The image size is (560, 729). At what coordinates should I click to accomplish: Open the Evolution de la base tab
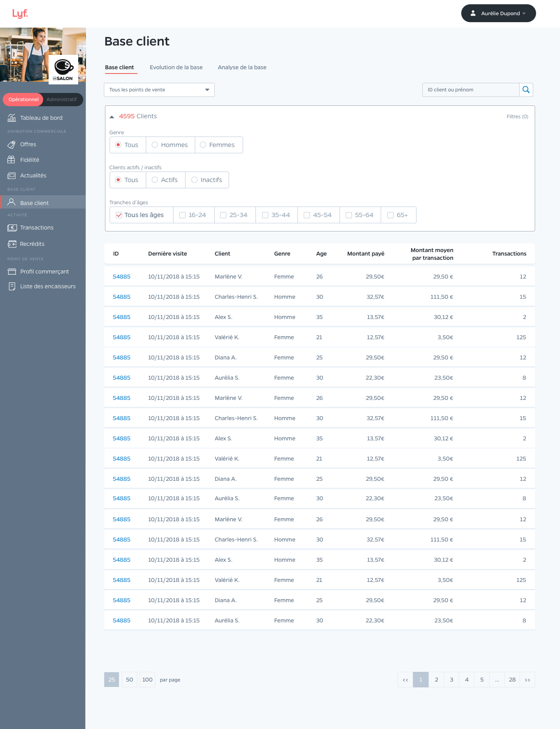coord(176,67)
